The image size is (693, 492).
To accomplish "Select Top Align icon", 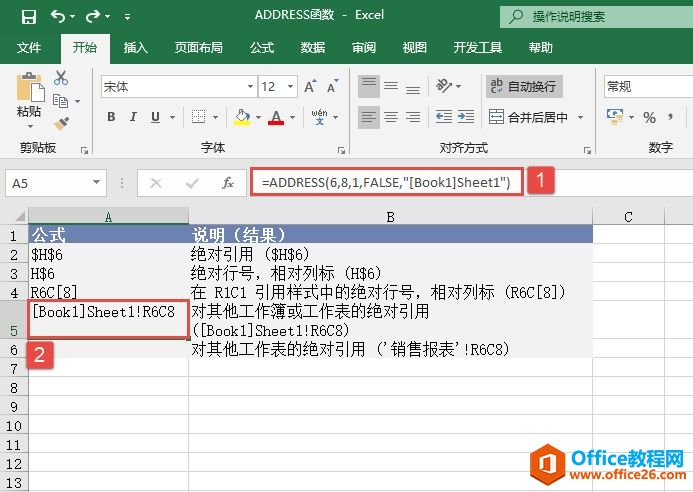I will [x=369, y=87].
